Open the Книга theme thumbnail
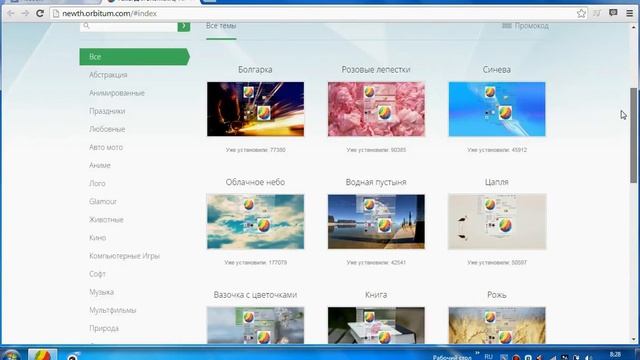640x360 pixels. [376, 325]
